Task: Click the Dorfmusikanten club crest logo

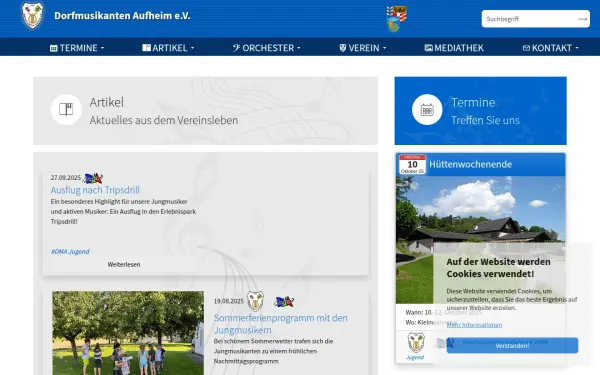Action: click(x=32, y=16)
